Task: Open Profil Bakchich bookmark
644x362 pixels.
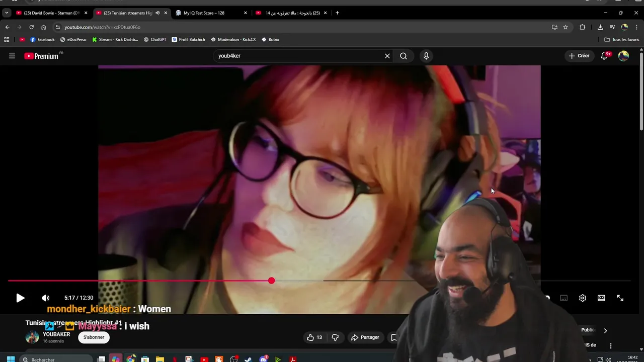Action: tap(188, 39)
